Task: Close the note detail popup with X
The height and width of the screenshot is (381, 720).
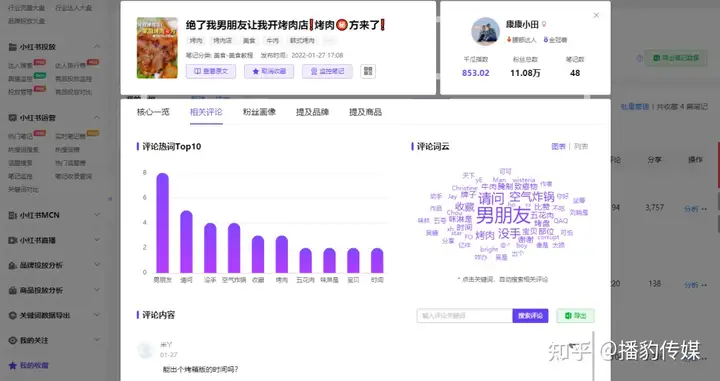Action: click(x=596, y=16)
